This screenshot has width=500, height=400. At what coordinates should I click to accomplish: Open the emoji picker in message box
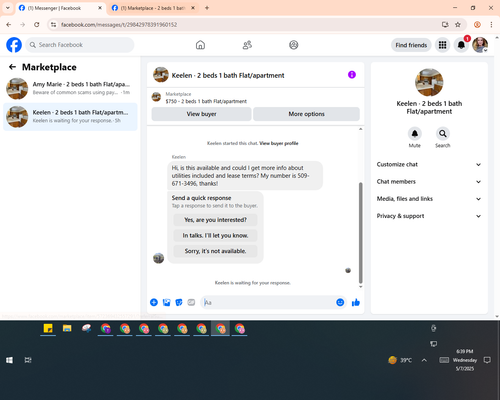coord(340,302)
